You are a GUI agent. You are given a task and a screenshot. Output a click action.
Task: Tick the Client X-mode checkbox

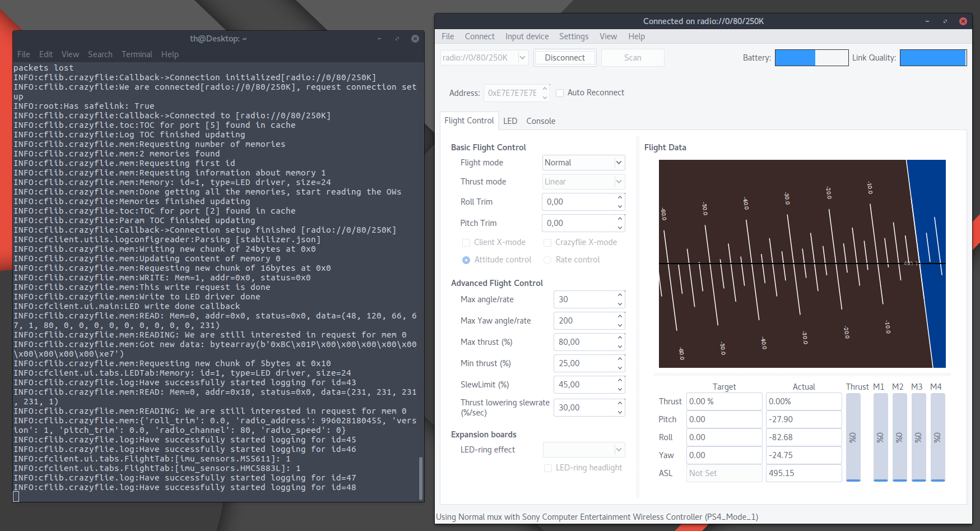pos(466,243)
